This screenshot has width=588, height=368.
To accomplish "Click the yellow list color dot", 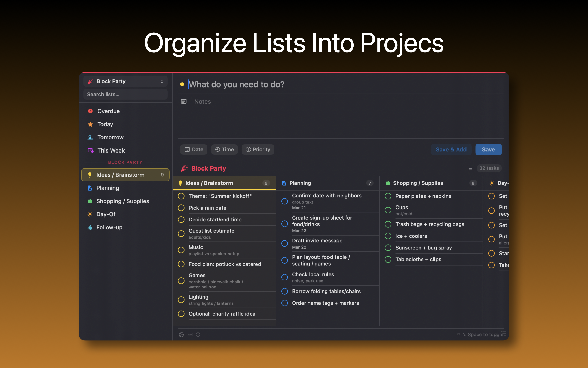I will (182, 84).
